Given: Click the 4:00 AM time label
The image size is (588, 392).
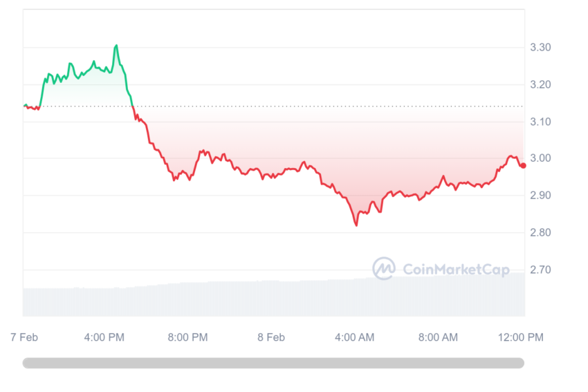Looking at the screenshot, I should click(x=354, y=337).
